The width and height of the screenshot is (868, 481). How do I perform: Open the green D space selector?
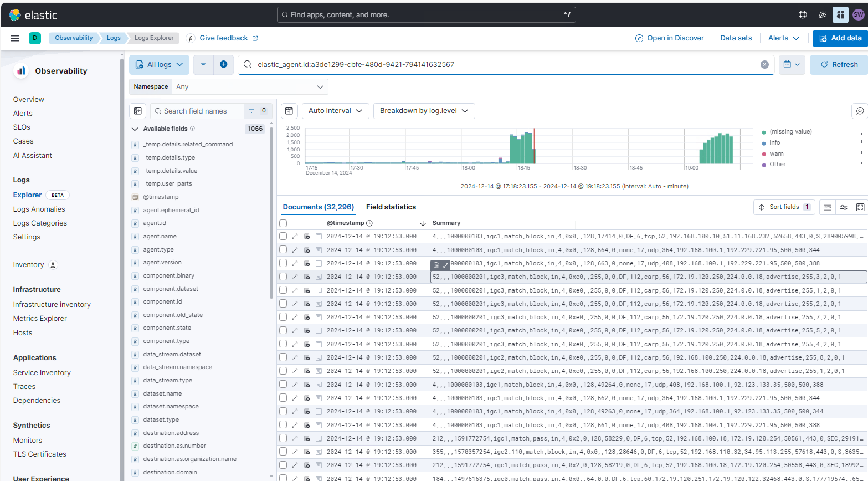[35, 38]
